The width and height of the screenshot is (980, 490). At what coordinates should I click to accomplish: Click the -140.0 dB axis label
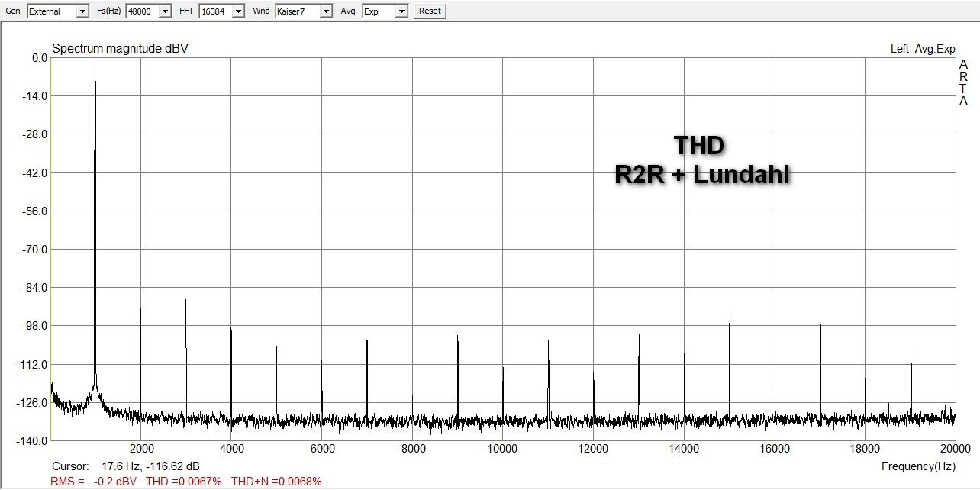(x=33, y=440)
